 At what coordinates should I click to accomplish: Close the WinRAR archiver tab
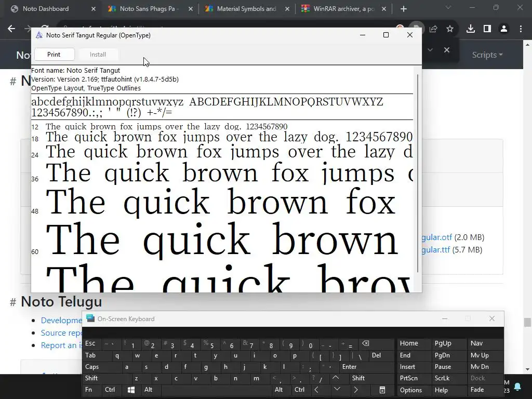click(384, 9)
